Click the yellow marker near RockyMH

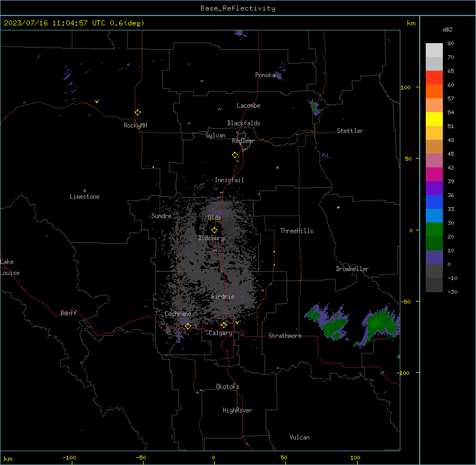(137, 113)
